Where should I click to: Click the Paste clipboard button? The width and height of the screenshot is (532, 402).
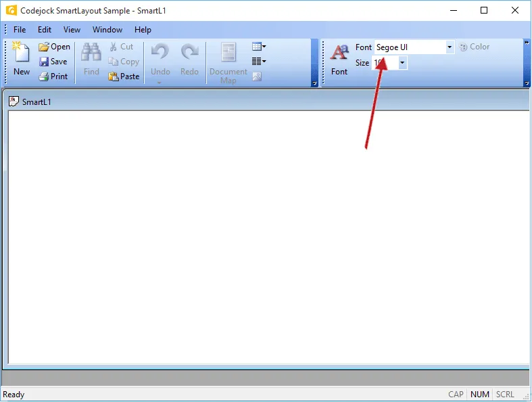(124, 76)
